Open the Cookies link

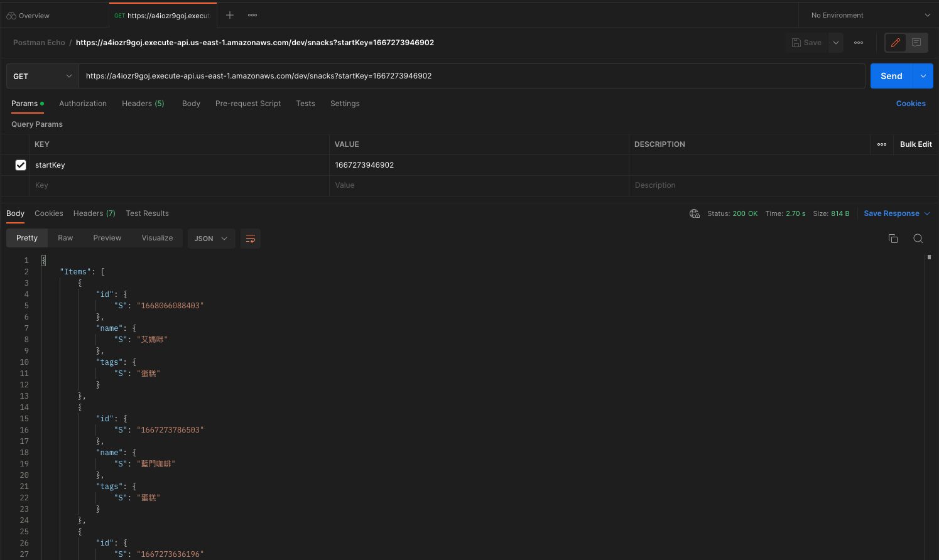point(911,104)
